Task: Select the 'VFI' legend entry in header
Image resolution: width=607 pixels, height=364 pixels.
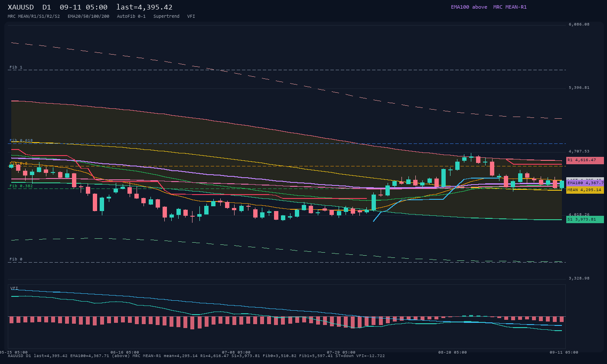Action: click(x=191, y=16)
